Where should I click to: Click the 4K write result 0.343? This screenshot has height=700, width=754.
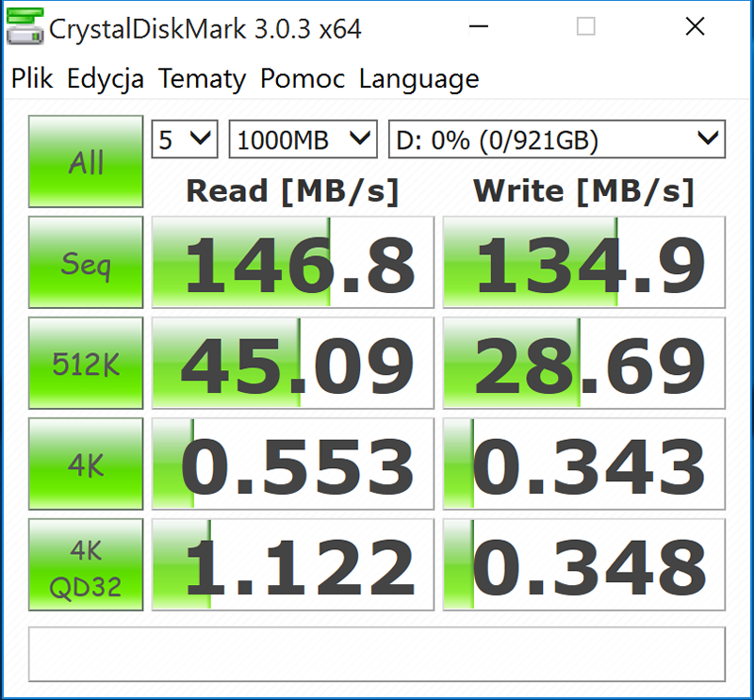pyautogui.click(x=583, y=464)
